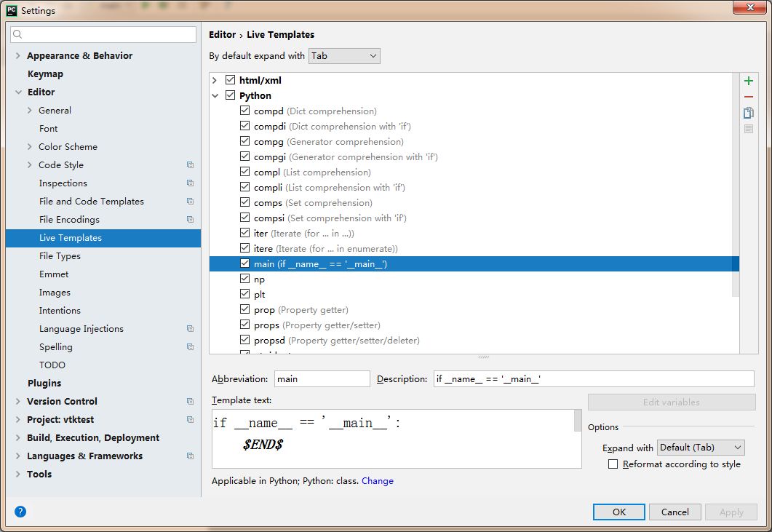772x532 pixels.
Task: Expand Appearance & Behavior section
Action: click(x=17, y=55)
